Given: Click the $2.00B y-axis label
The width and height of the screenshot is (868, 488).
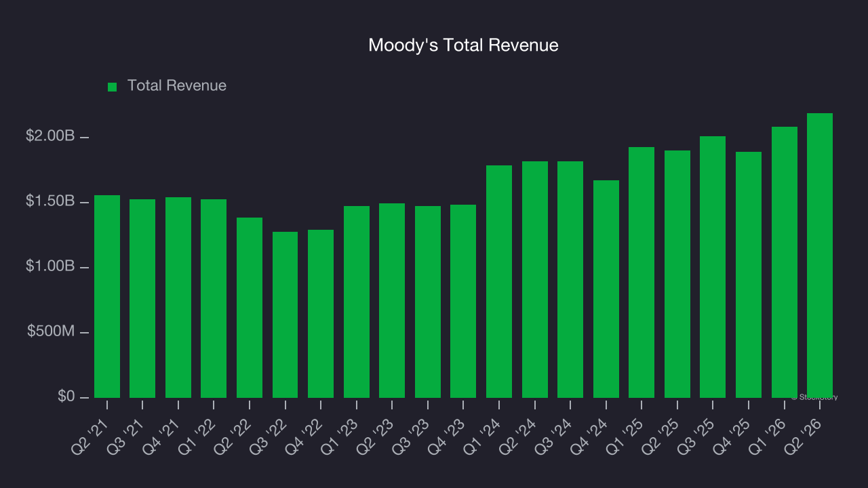Looking at the screenshot, I should pyautogui.click(x=50, y=136).
